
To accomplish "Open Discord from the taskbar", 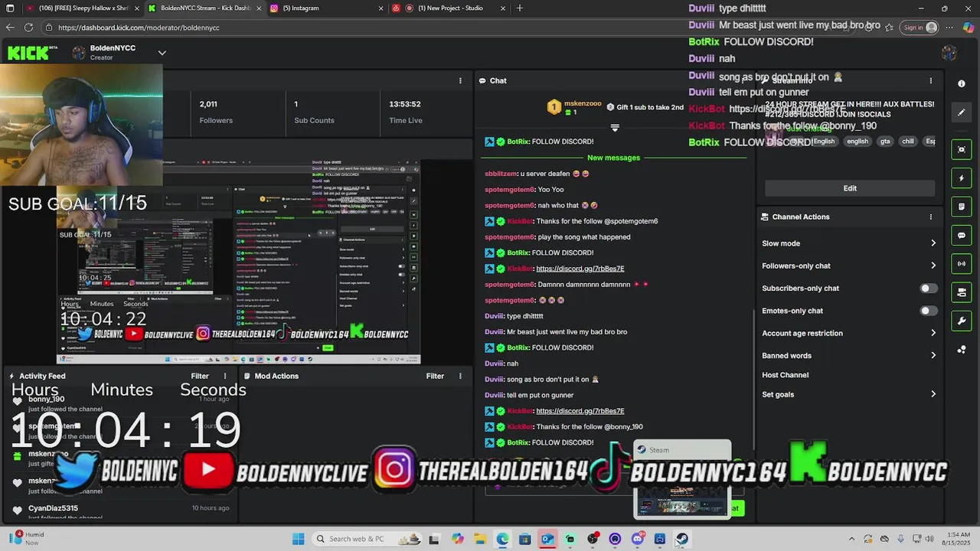I will (637, 539).
